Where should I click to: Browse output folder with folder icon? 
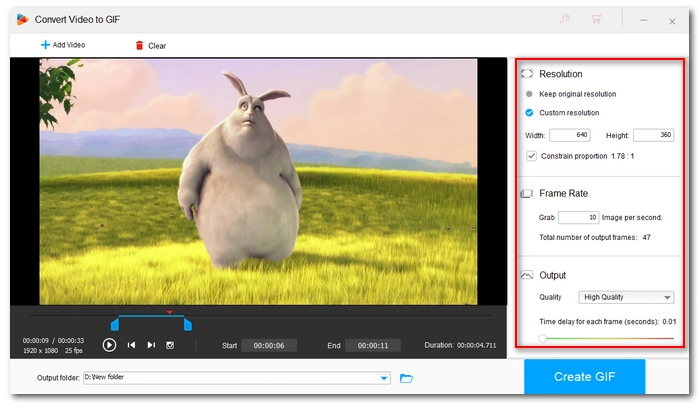[x=406, y=378]
